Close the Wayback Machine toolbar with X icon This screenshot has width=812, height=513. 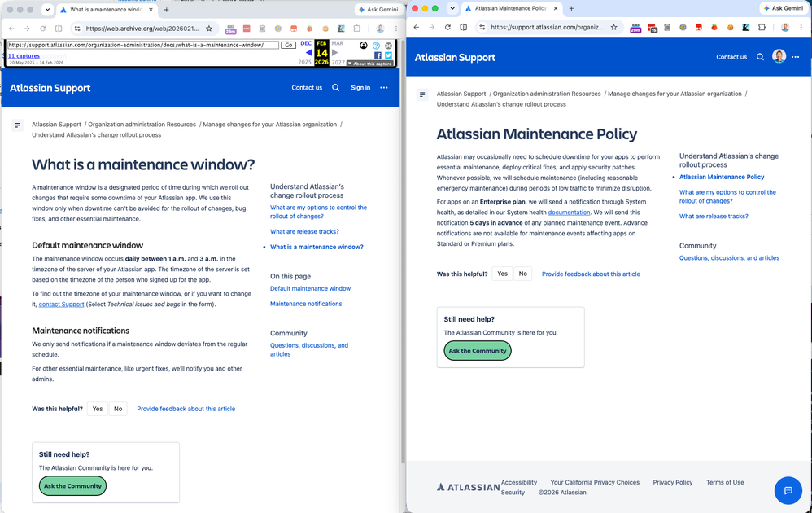click(x=388, y=46)
